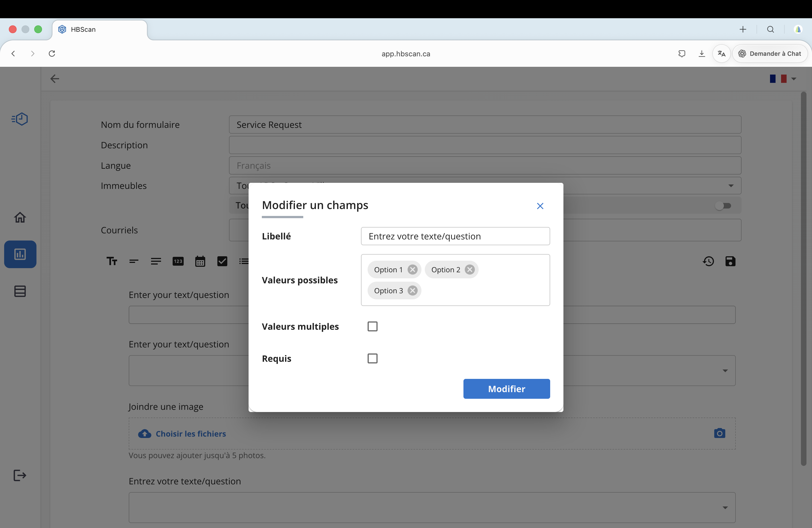Click Choisir les fichiers link
The height and width of the screenshot is (528, 812).
pos(191,434)
